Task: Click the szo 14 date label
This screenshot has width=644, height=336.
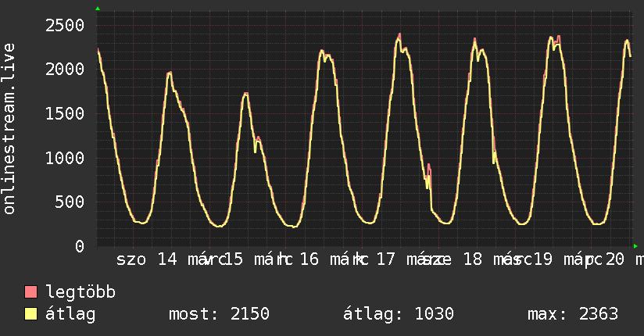Action: point(147,259)
